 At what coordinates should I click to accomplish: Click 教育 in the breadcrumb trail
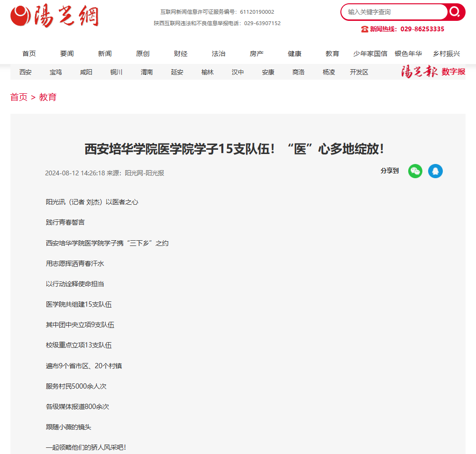click(48, 97)
